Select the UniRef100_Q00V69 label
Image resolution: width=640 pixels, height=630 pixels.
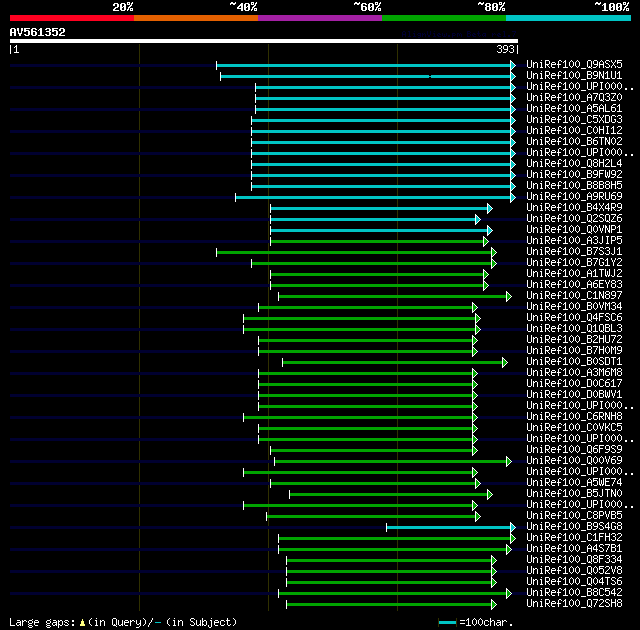(x=574, y=461)
